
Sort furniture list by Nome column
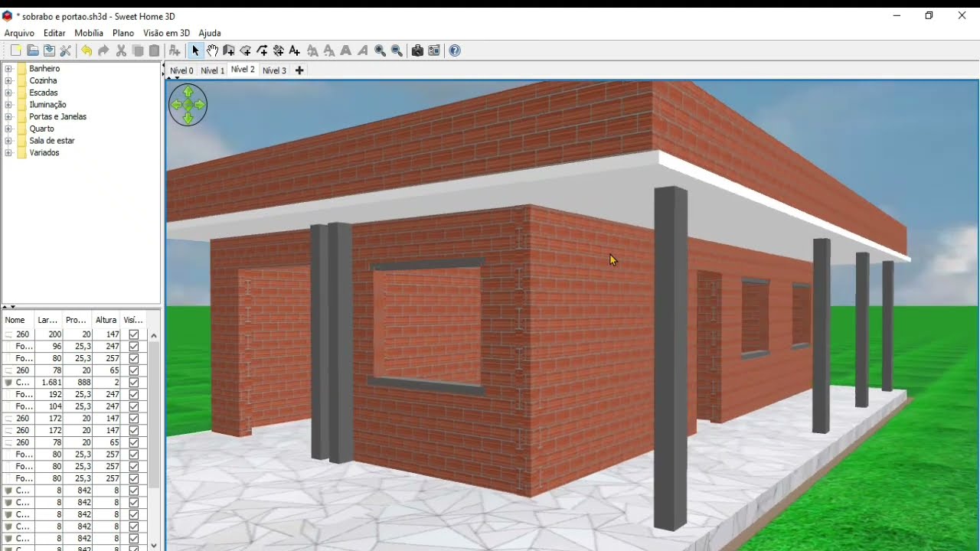click(18, 320)
